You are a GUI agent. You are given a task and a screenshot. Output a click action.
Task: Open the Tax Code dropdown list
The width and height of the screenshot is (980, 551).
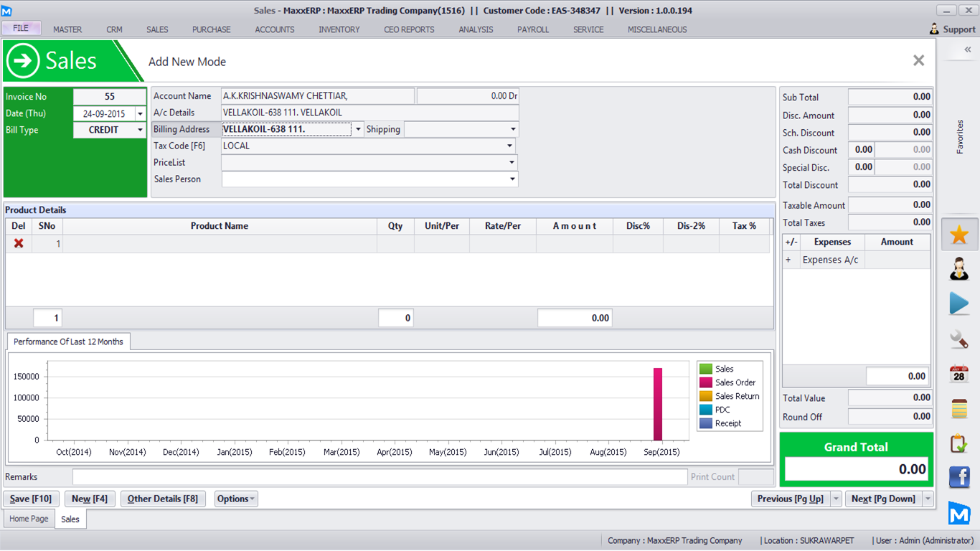510,146
